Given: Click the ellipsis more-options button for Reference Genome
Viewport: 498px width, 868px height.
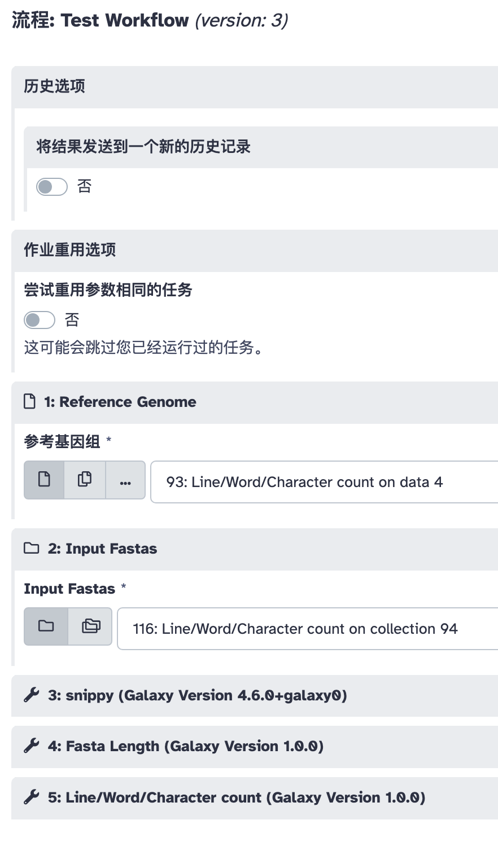Looking at the screenshot, I should (x=125, y=480).
